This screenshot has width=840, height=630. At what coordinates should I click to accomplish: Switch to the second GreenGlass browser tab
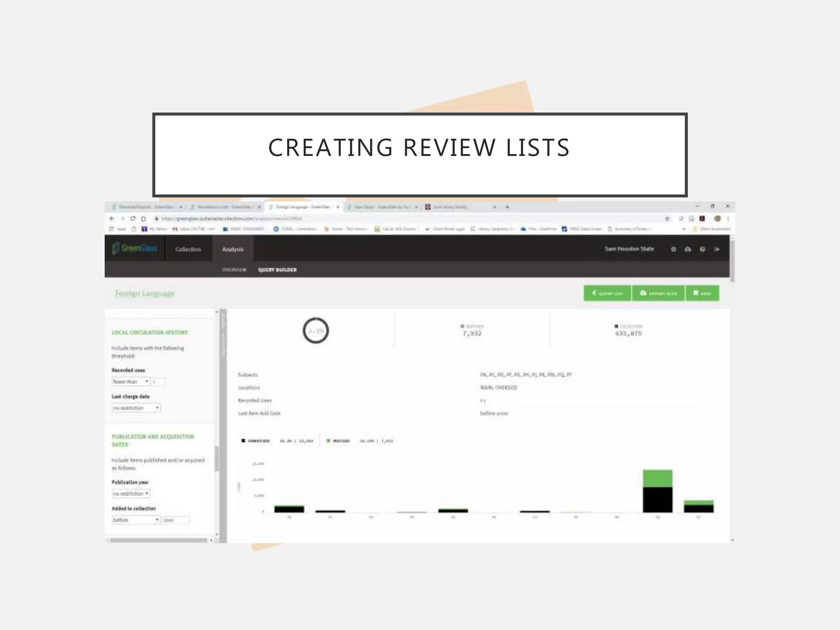pos(224,207)
